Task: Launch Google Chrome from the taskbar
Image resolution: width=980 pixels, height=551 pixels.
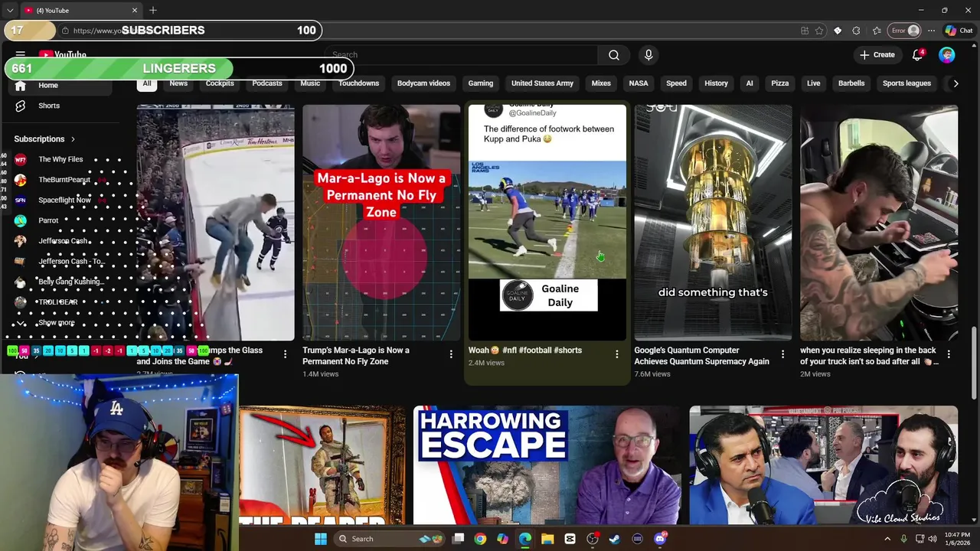Action: [x=479, y=539]
